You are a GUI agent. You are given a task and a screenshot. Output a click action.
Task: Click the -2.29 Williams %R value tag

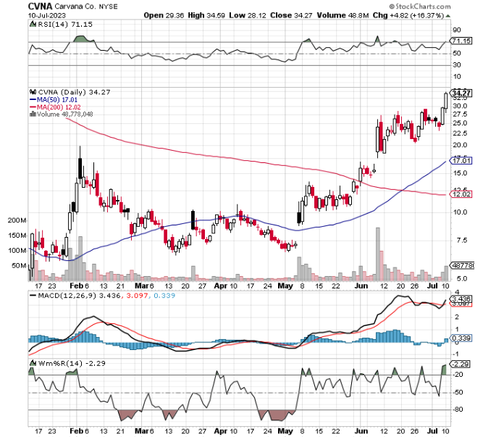pos(460,363)
